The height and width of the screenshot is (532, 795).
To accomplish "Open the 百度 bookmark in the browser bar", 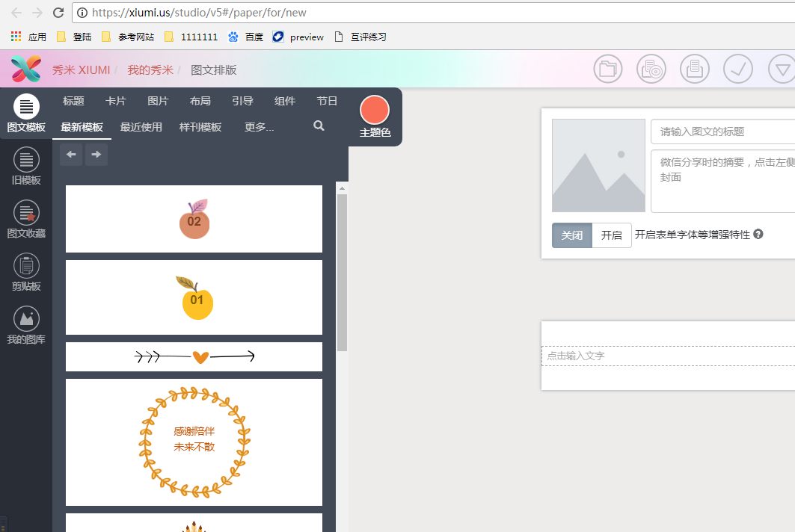I will click(x=254, y=36).
